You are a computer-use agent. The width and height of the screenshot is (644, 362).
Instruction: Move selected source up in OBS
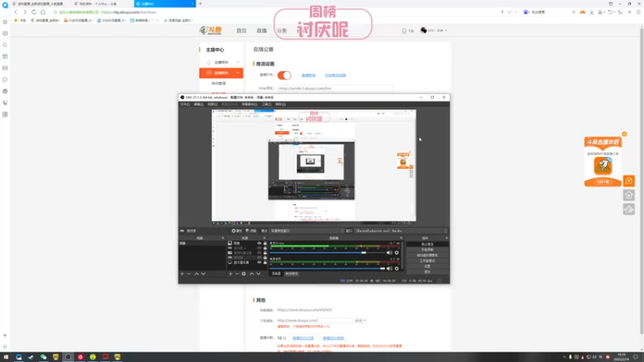coord(251,274)
